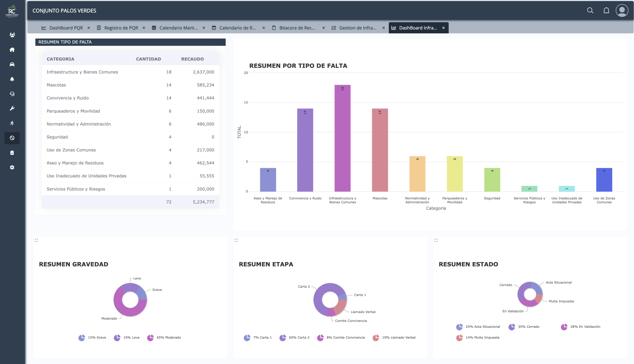
Task: Open the user profile avatar
Action: point(622,10)
